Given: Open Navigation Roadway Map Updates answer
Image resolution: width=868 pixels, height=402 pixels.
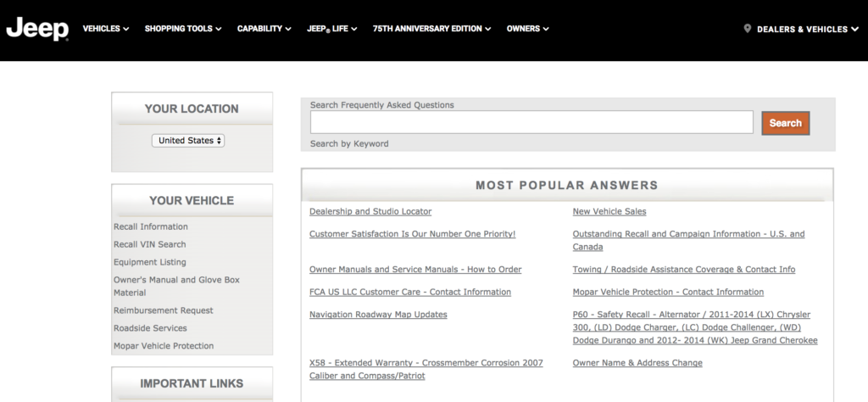Looking at the screenshot, I should (378, 315).
